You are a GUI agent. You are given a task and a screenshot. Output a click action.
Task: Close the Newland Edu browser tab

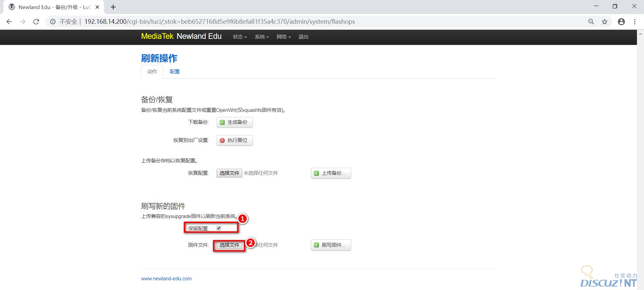point(97,7)
